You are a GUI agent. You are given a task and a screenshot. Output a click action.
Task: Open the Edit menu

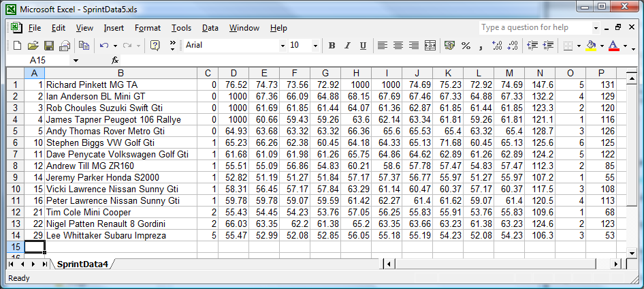(x=59, y=28)
